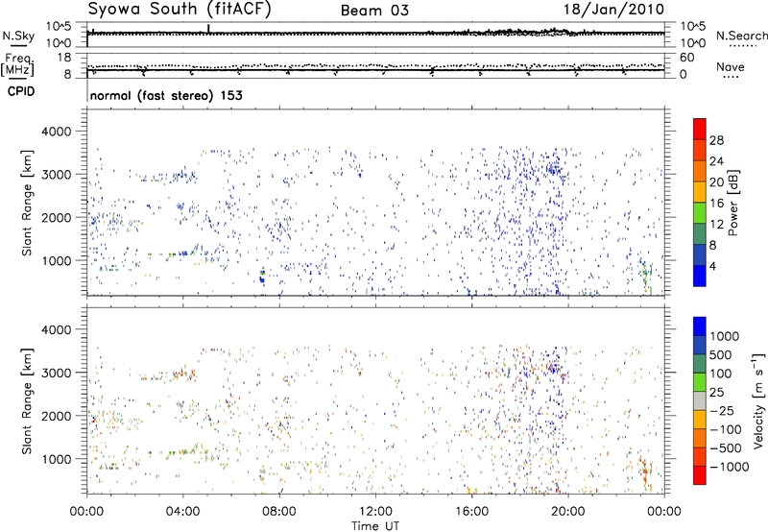Click the '20:00' time tick label
The height and width of the screenshot is (532, 768).
pos(568,512)
